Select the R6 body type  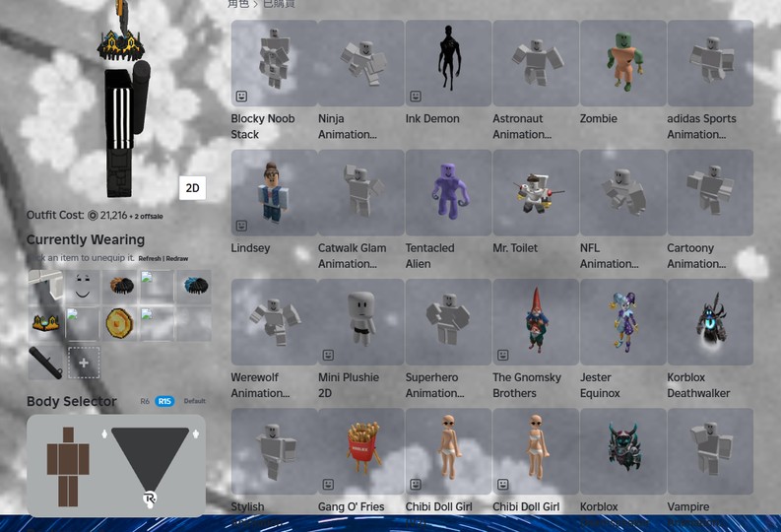click(145, 401)
